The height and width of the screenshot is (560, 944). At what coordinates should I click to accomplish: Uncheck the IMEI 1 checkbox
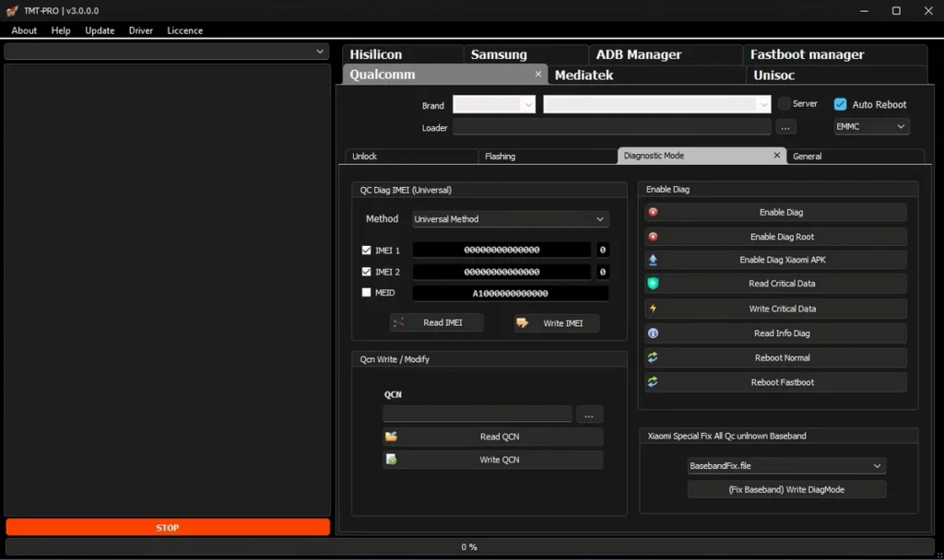click(367, 250)
